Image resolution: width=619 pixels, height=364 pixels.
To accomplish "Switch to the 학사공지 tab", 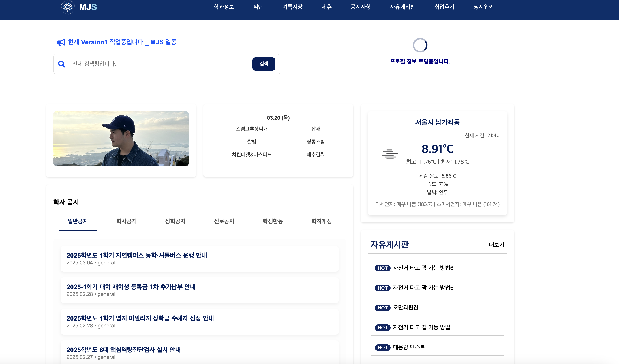I will (126, 221).
